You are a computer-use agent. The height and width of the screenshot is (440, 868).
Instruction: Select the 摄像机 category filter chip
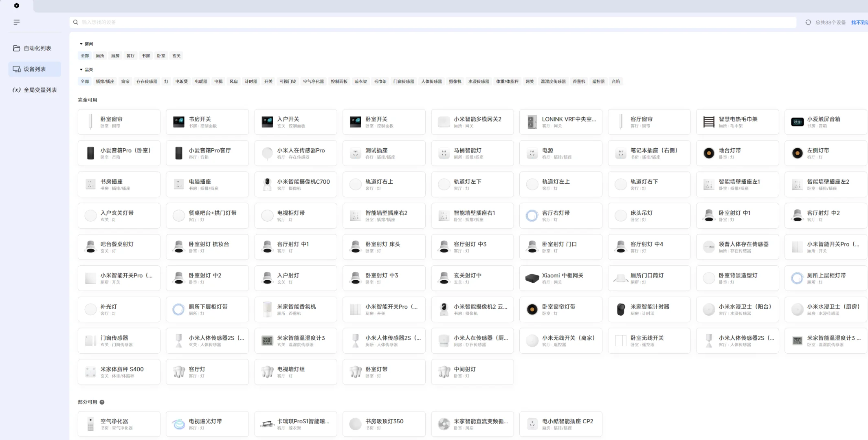tap(455, 81)
